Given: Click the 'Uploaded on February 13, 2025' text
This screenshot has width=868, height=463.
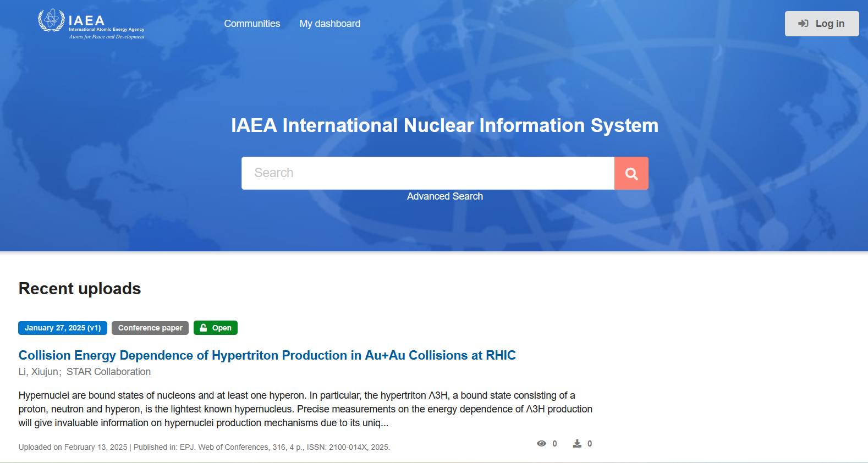Looking at the screenshot, I should pos(73,447).
